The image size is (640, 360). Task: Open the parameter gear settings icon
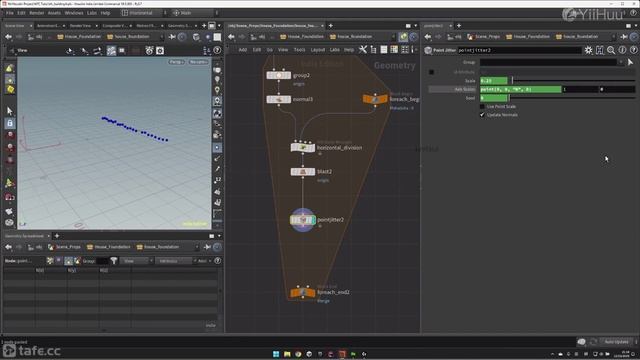coord(588,50)
